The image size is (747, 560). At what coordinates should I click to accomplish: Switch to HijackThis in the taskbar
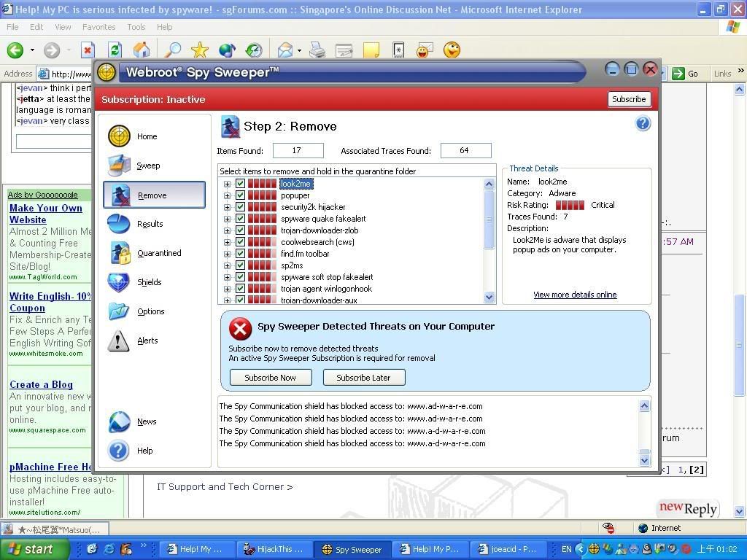click(274, 549)
